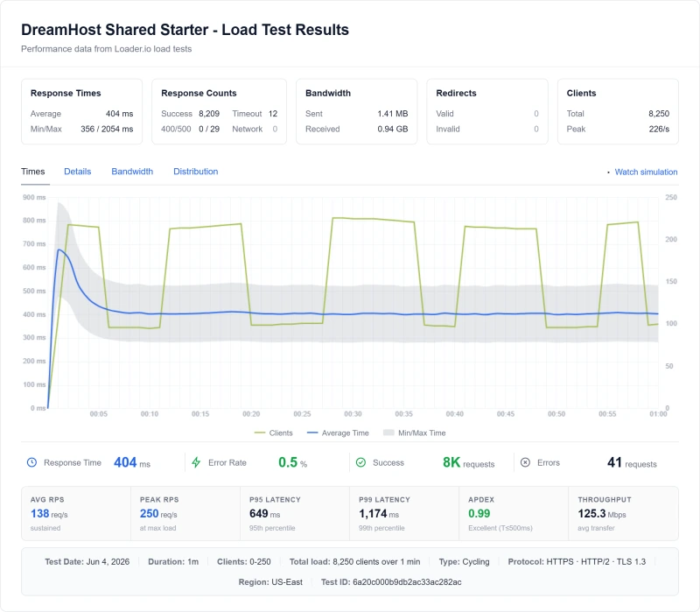The image size is (700, 612).
Task: Click the P95 LATENCY value 649 ms
Action: click(265, 514)
